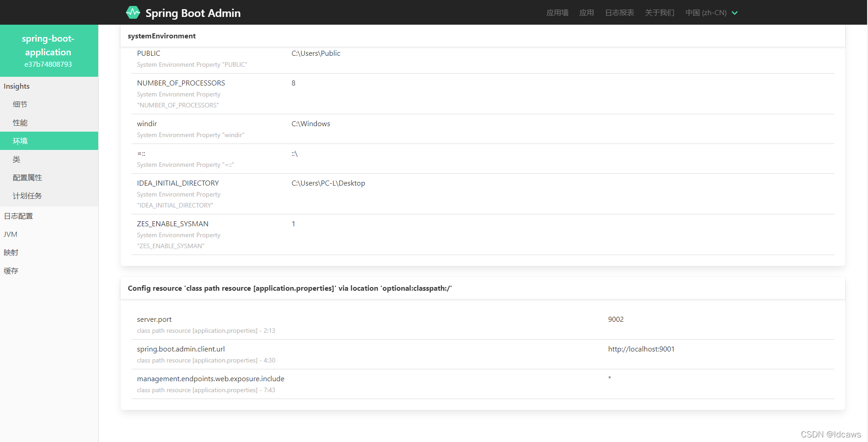
Task: Open 性能 sidebar item
Action: [x=49, y=122]
